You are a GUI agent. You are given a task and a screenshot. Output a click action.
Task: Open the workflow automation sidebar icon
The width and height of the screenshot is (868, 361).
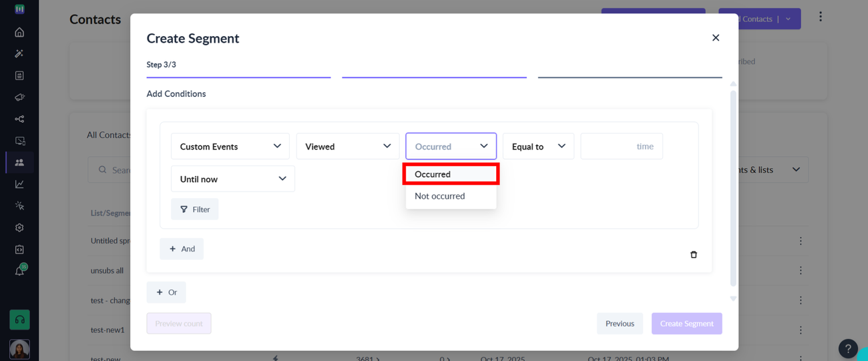[x=19, y=119]
